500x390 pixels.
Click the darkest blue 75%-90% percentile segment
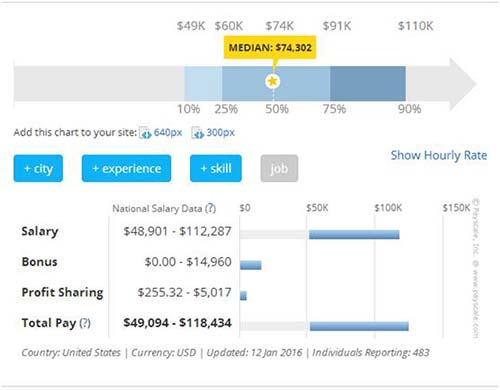click(368, 84)
